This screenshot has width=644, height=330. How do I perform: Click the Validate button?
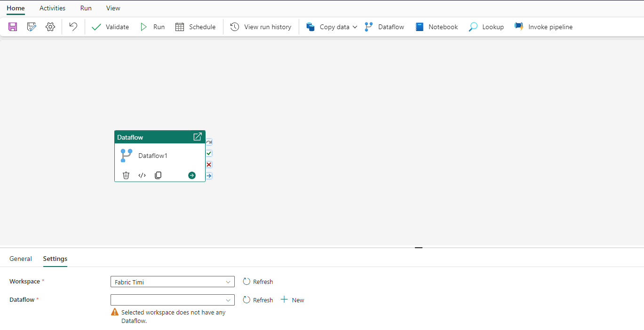tap(111, 27)
